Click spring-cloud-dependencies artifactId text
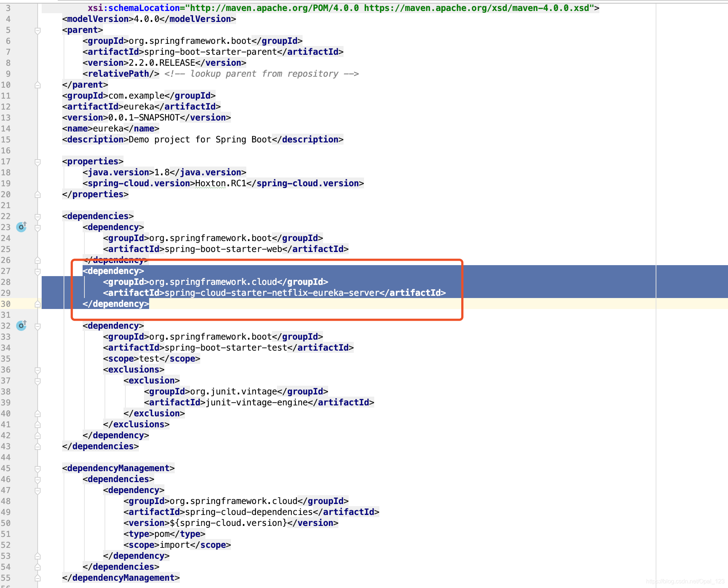The height and width of the screenshot is (588, 728). (249, 512)
